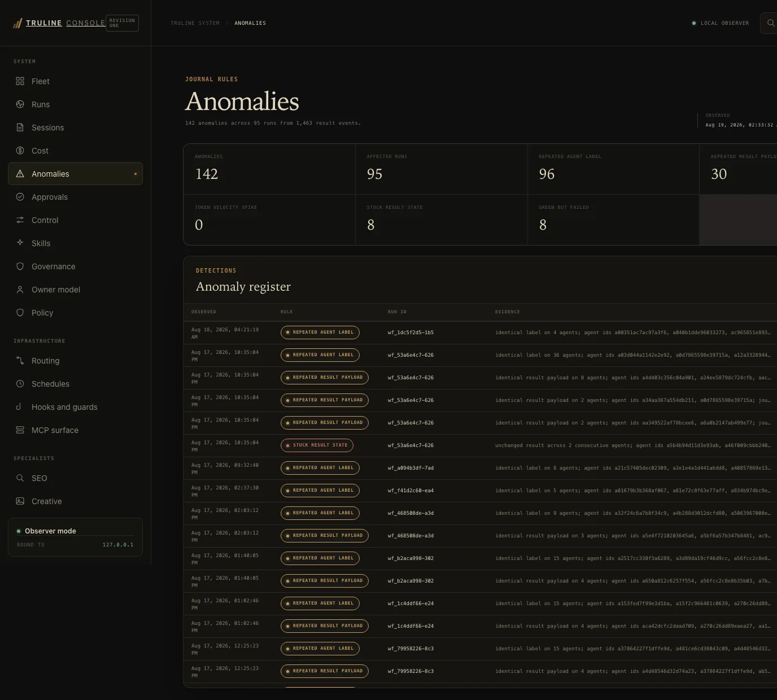Screen dimensions: 777x700
Task: Click the Rule column header
Action: pyautogui.click(x=287, y=312)
